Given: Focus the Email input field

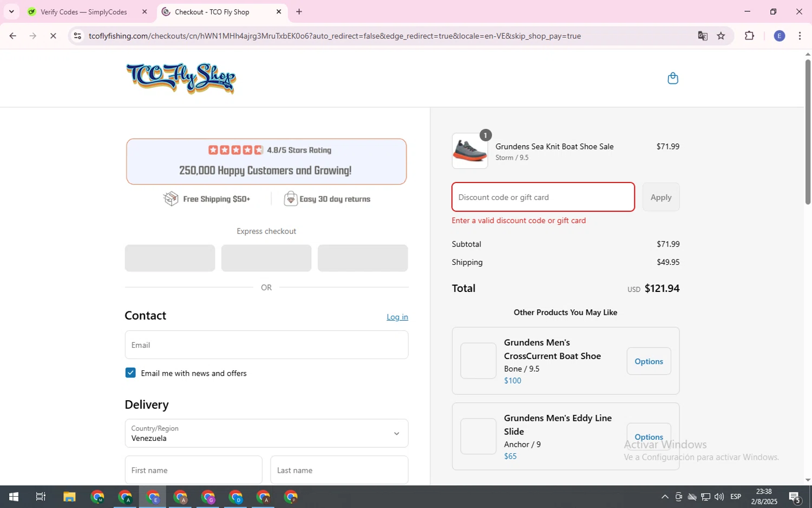Looking at the screenshot, I should click(x=266, y=345).
